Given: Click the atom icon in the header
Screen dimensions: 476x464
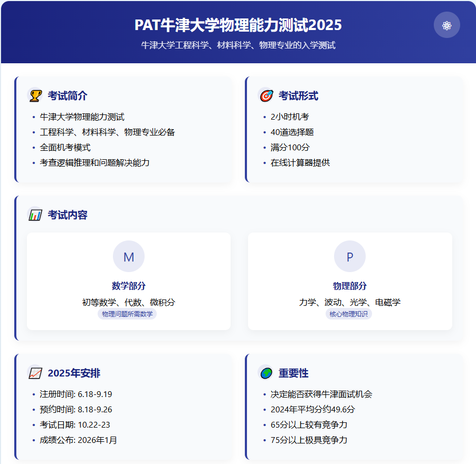Looking at the screenshot, I should 446,25.
